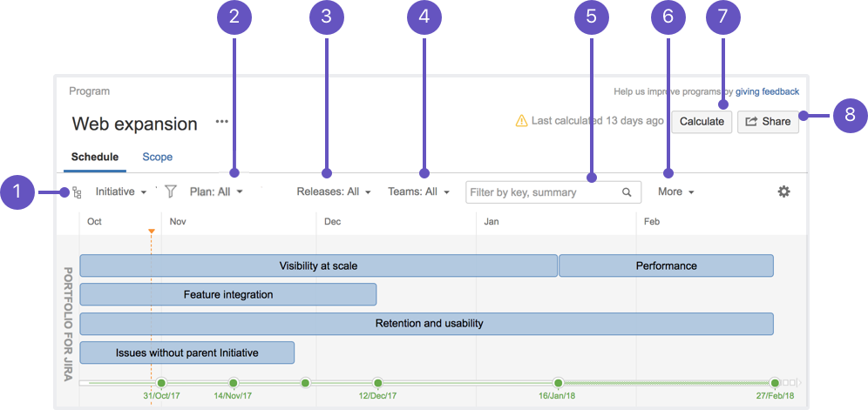
Task: Click the timeline end arrow icon
Action: coord(799,382)
